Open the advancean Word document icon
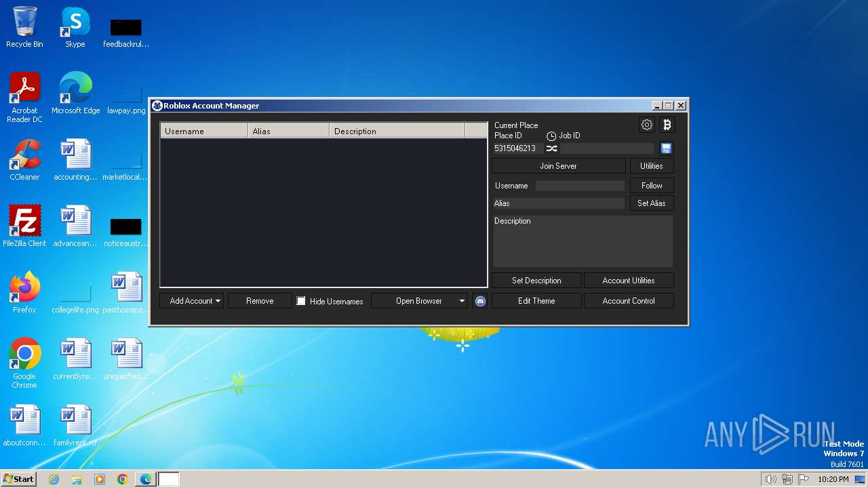 click(x=75, y=226)
